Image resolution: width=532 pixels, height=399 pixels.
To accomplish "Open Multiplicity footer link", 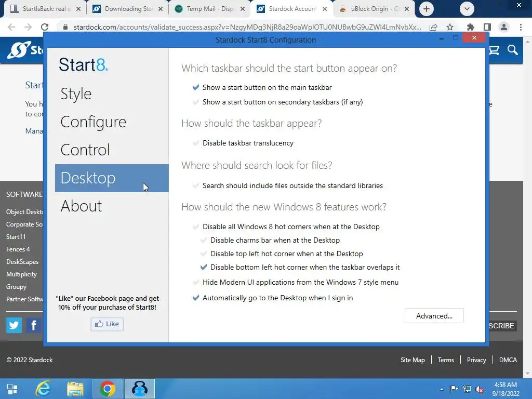I will 21,274.
